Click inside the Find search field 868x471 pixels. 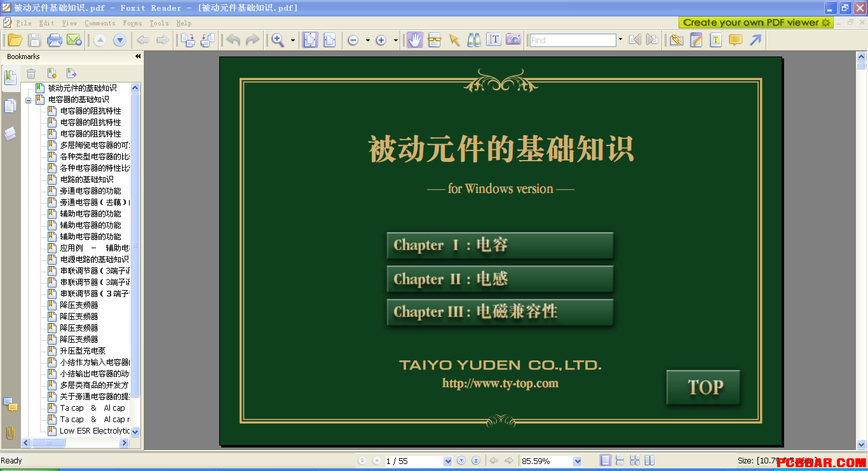coord(573,40)
